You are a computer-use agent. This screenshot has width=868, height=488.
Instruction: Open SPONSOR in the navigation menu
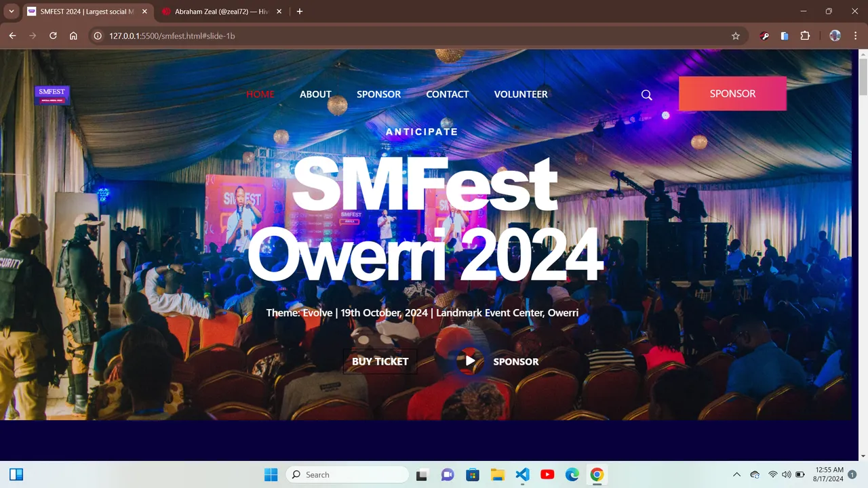[378, 94]
